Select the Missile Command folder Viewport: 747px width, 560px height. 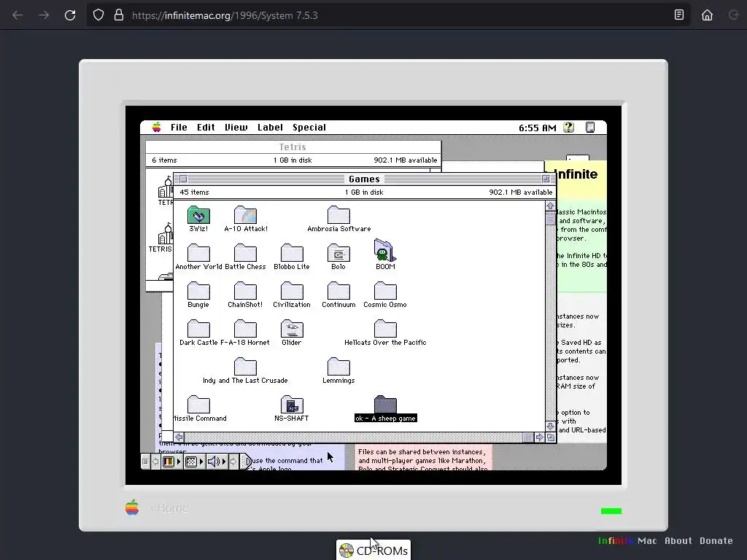(198, 405)
